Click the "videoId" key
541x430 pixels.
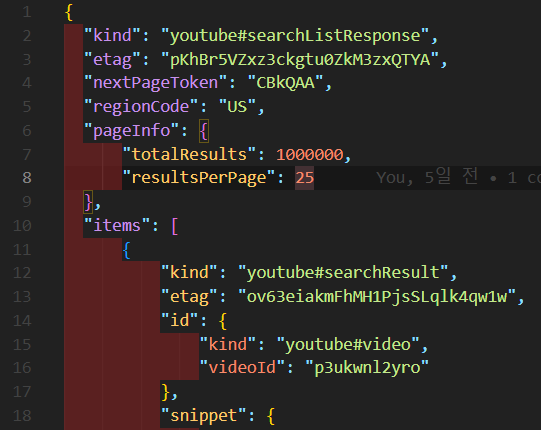242,368
